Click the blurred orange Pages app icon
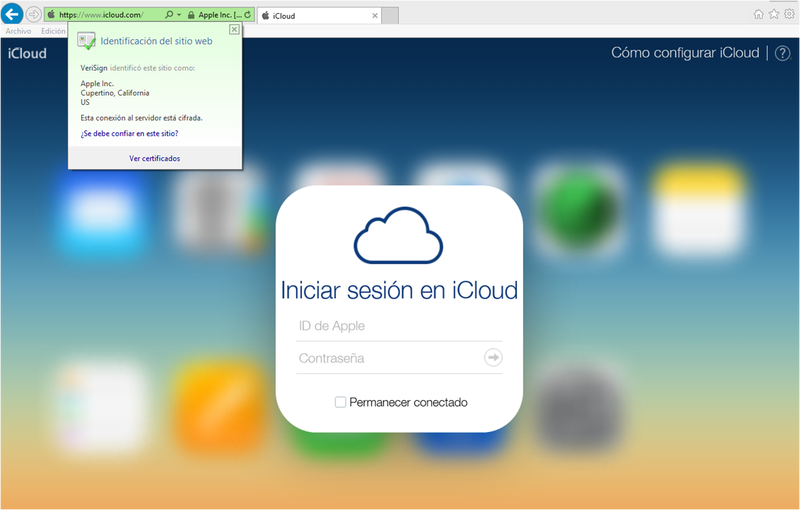The width and height of the screenshot is (800, 510). pyautogui.click(x=220, y=408)
